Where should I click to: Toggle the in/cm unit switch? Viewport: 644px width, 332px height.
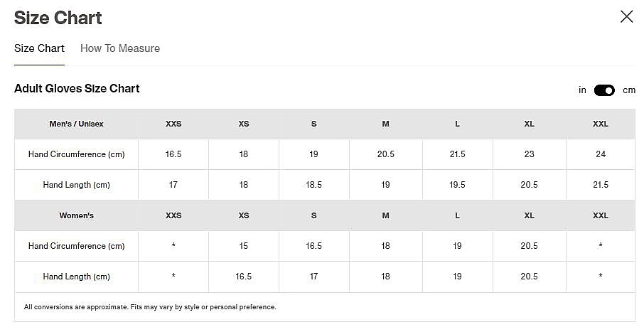(x=604, y=90)
